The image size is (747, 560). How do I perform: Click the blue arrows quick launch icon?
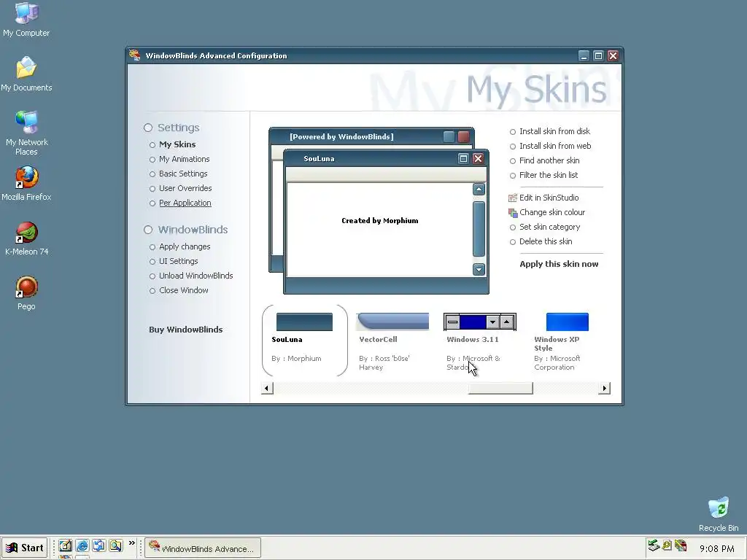click(98, 545)
